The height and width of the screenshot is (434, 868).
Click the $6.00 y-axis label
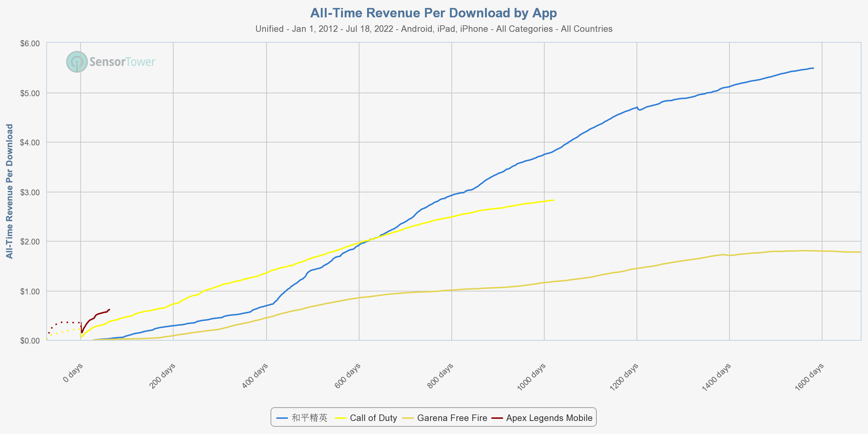[30, 44]
